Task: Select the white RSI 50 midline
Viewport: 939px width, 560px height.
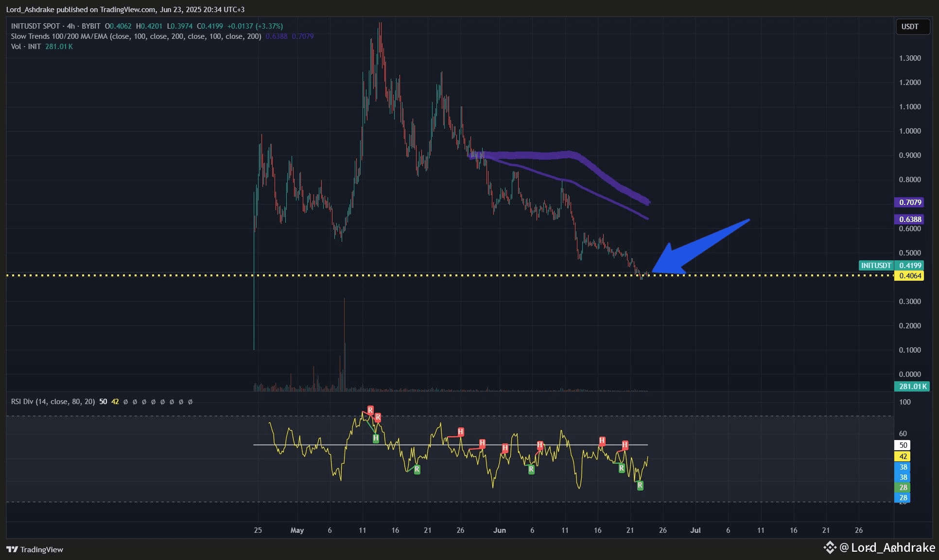Action: point(451,445)
